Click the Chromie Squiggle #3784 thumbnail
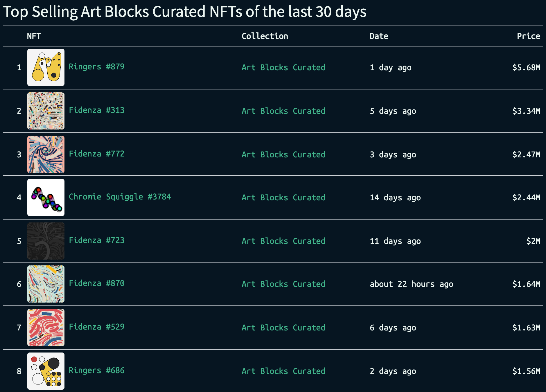Image resolution: width=546 pixels, height=392 pixels. 46,197
